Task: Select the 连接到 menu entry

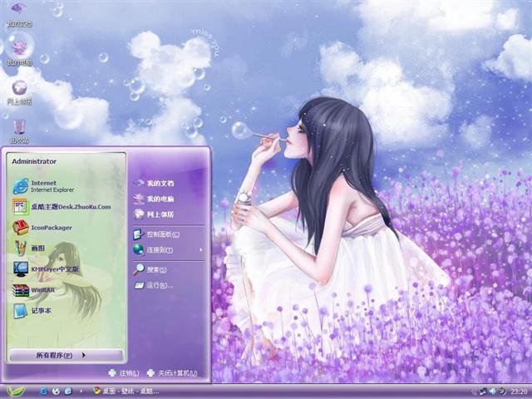Action: coord(153,250)
